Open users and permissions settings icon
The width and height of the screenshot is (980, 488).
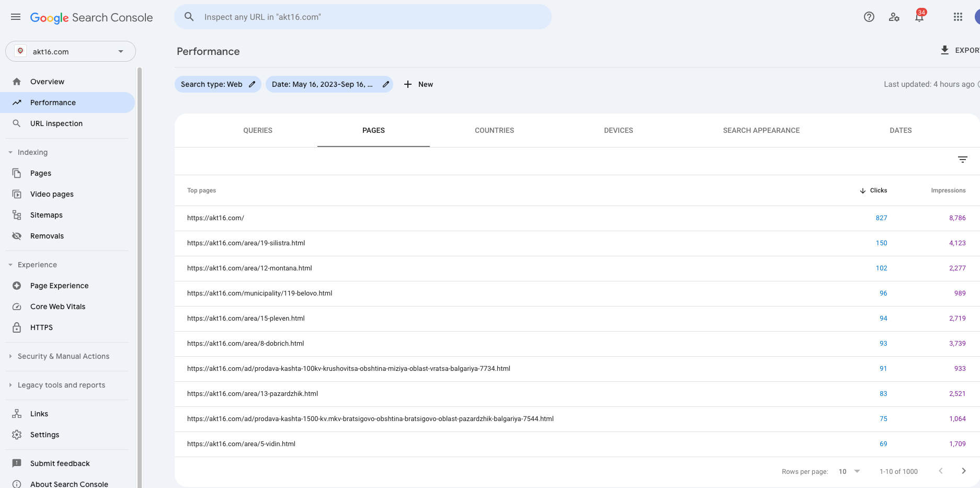[x=894, y=17]
